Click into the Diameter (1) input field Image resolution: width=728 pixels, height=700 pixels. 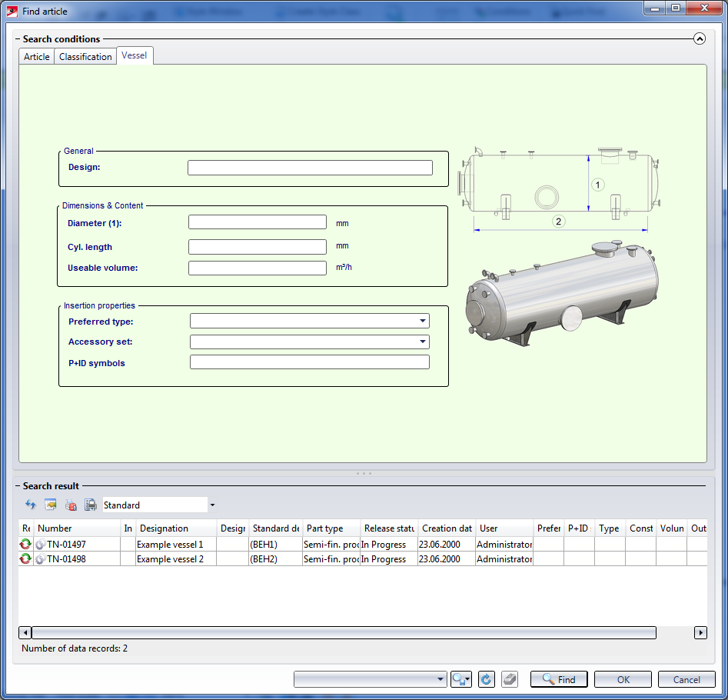(258, 222)
